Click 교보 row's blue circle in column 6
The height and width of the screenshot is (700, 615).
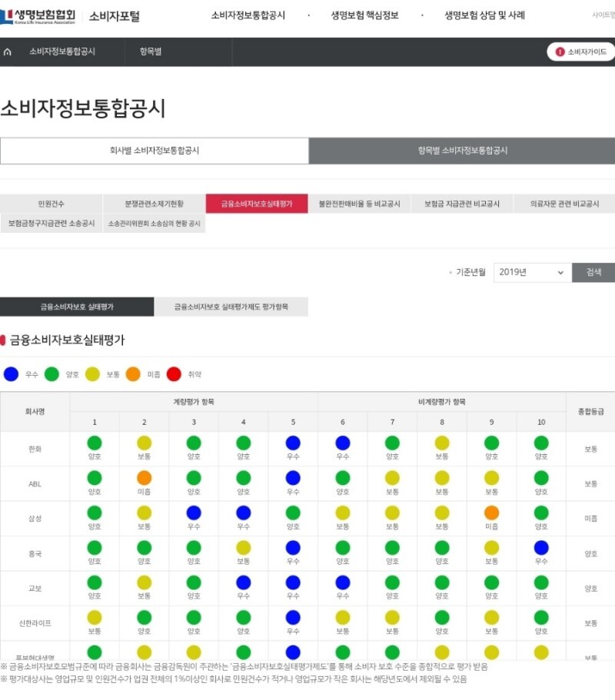(x=343, y=582)
